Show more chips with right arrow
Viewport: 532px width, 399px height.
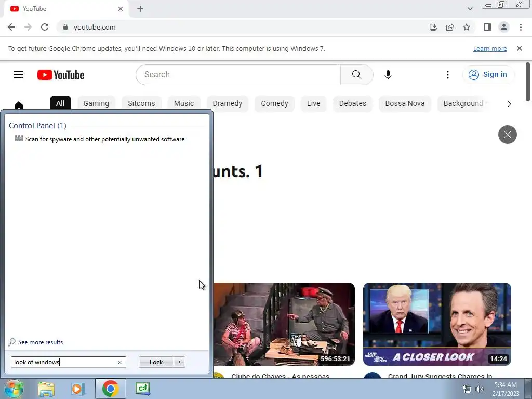[509, 104]
